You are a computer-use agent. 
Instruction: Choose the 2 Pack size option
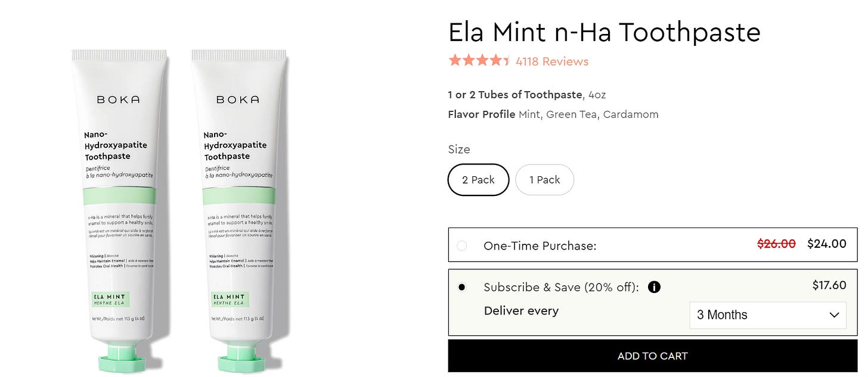[479, 180]
